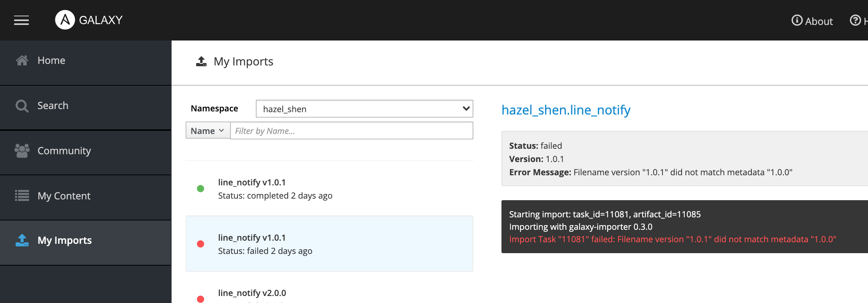The image size is (868, 303).
Task: Click the upload icon beside My Imports heading
Action: (201, 61)
